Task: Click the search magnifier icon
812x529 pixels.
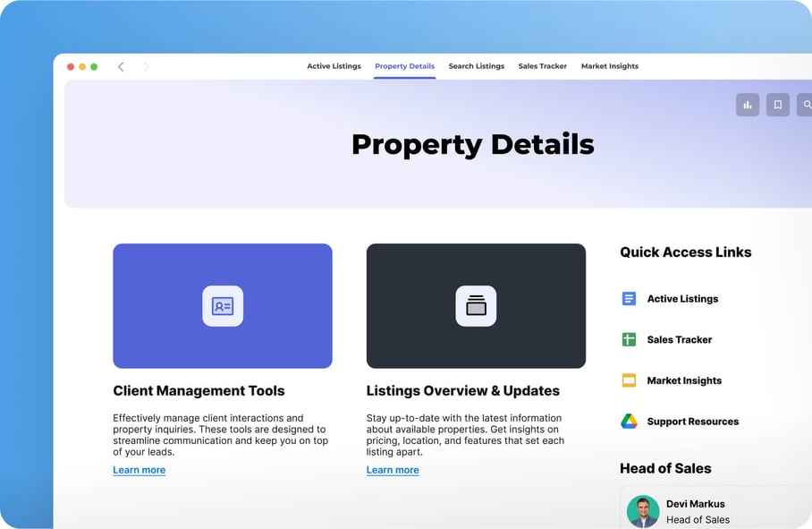Action: pos(806,105)
